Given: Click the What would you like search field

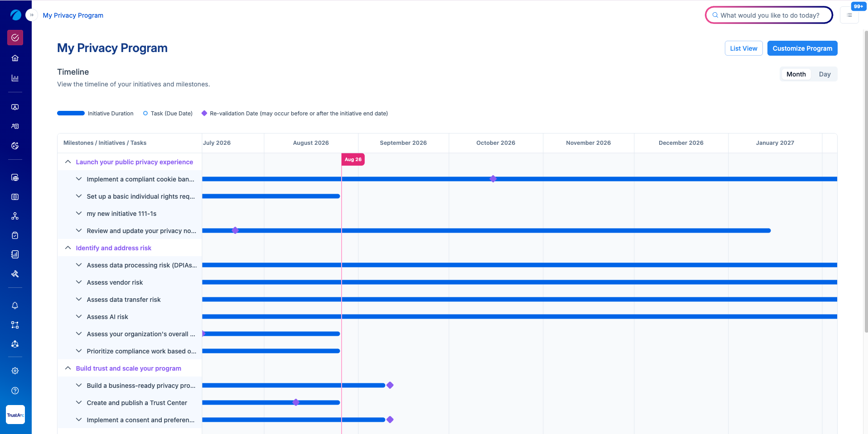Looking at the screenshot, I should [x=769, y=15].
